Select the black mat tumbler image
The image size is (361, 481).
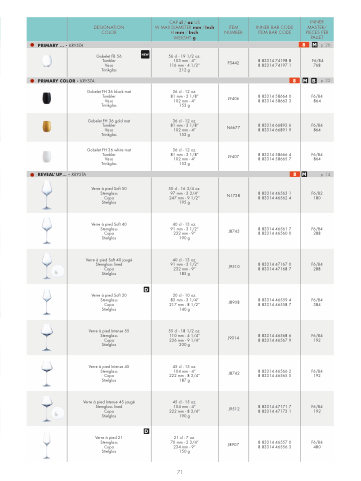[x=47, y=98]
